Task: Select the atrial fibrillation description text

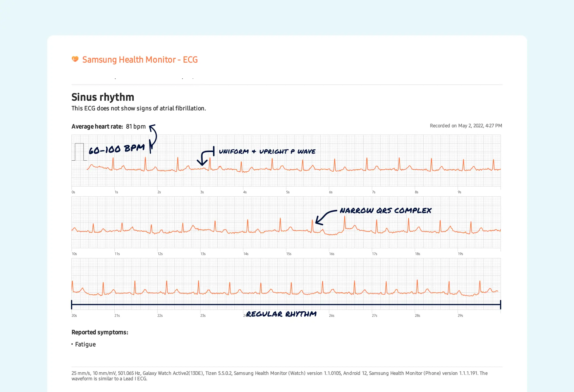Action: [138, 108]
